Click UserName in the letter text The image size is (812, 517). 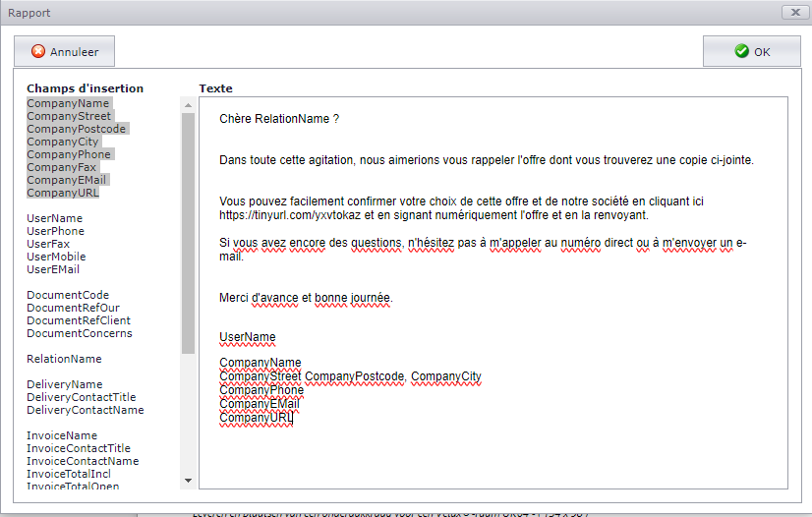[248, 337]
